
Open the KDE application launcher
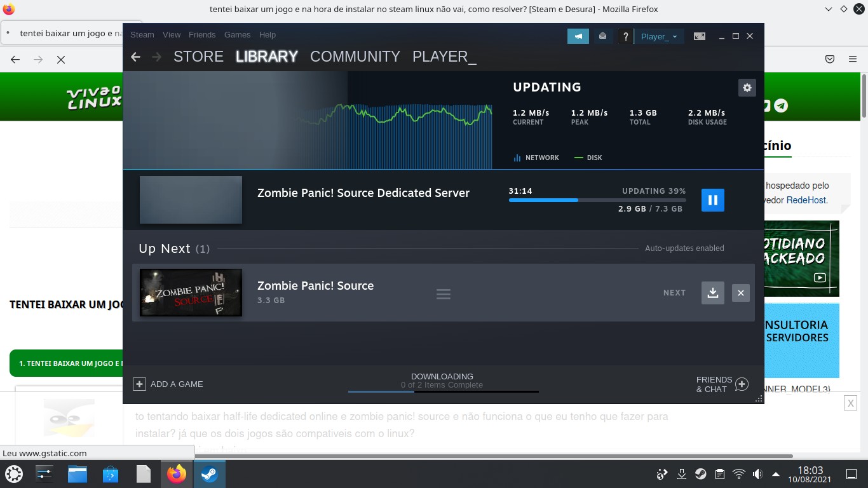pos(14,474)
